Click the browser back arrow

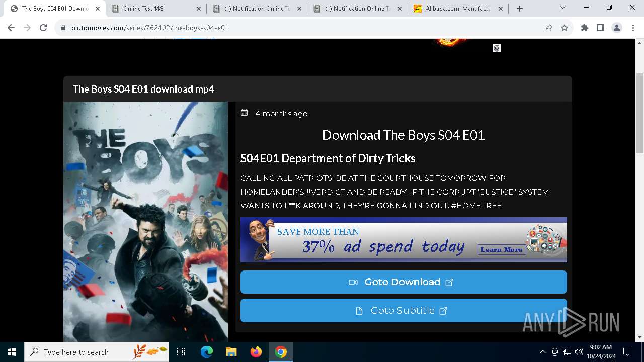(x=11, y=28)
